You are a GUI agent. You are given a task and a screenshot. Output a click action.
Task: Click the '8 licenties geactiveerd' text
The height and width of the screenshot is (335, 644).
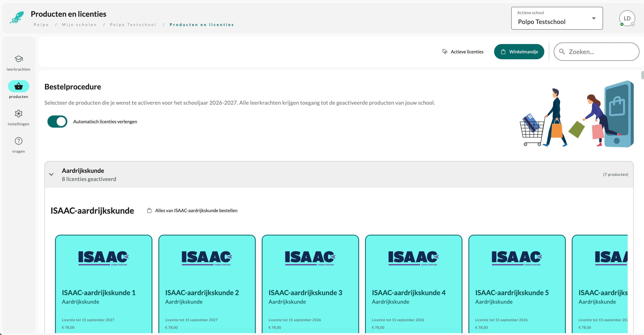89,179
